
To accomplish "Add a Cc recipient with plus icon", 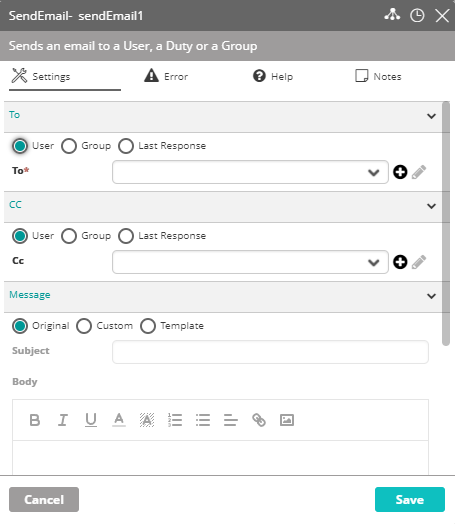I will [400, 262].
